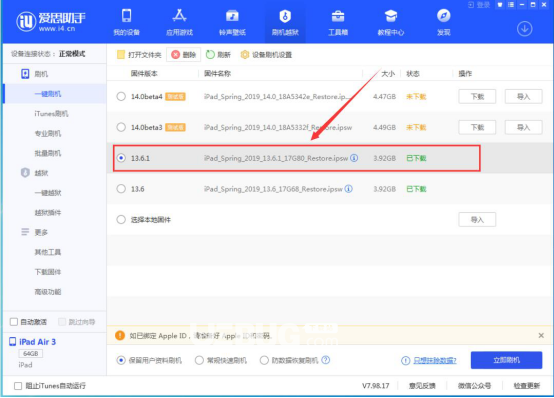Click the green 刷新 refresh icon
554x398 pixels.
210,54
